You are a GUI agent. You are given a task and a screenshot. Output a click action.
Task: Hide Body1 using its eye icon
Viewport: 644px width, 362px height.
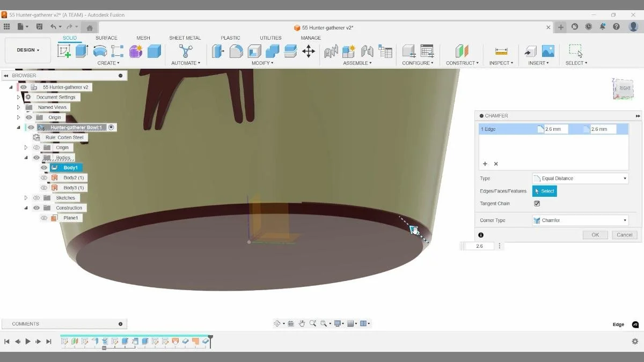44,167
